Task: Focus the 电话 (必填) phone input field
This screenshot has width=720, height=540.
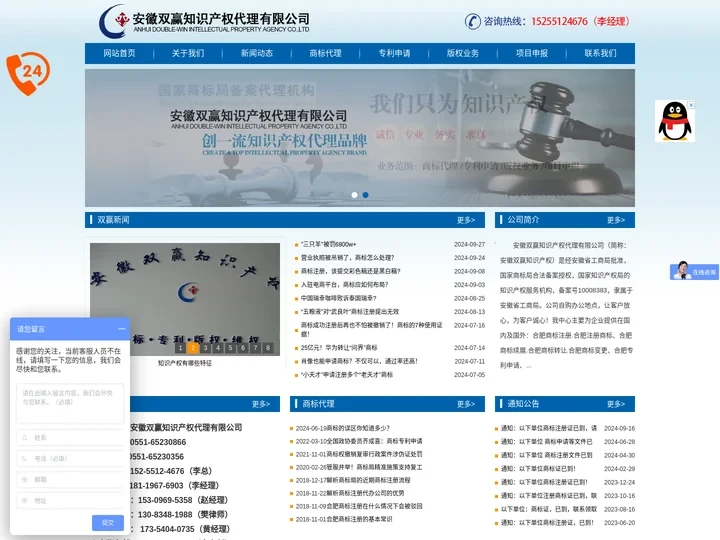Action: pyautogui.click(x=70, y=458)
